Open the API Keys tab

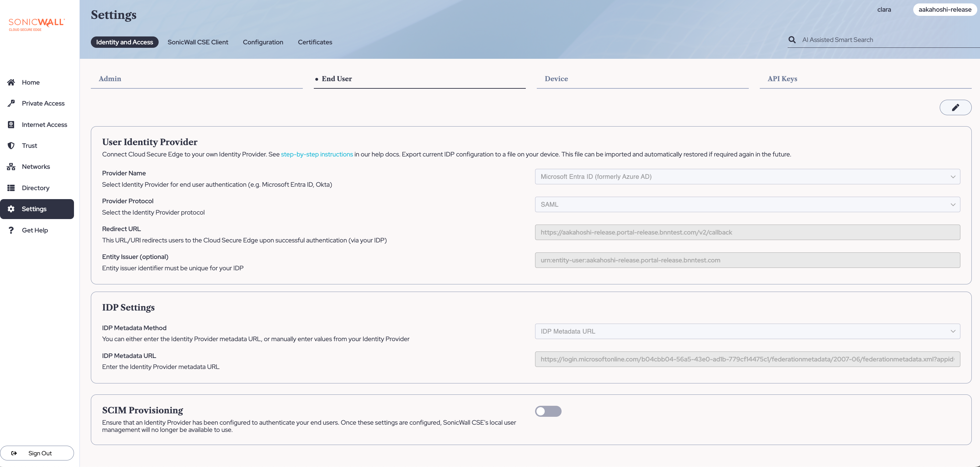[x=782, y=79]
